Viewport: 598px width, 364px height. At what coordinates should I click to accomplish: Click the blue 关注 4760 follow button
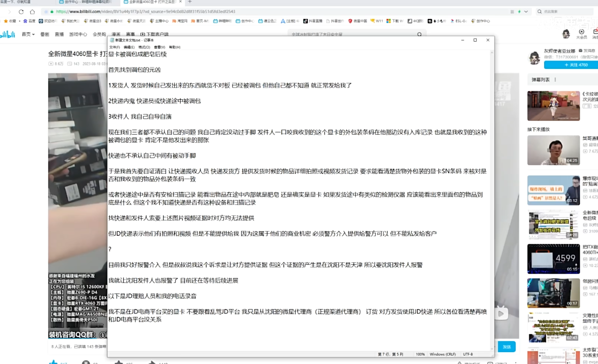571,65
